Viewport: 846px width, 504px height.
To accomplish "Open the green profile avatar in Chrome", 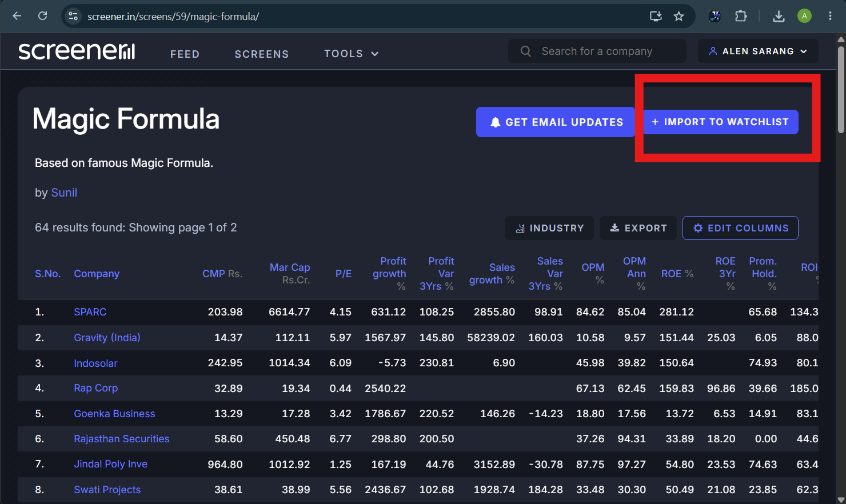I will [x=804, y=16].
